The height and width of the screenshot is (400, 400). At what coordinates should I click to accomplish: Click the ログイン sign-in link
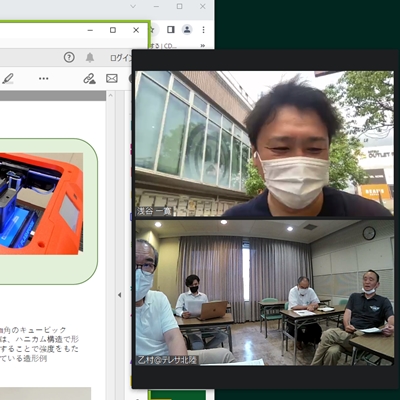pos(121,58)
